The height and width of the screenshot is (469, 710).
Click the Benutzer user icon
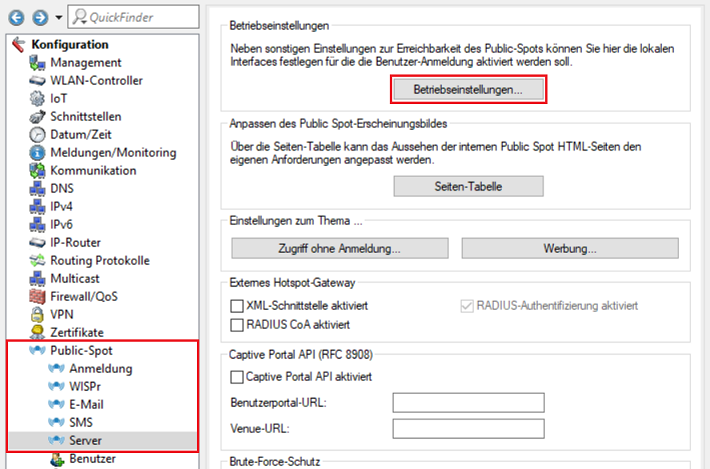(57, 459)
